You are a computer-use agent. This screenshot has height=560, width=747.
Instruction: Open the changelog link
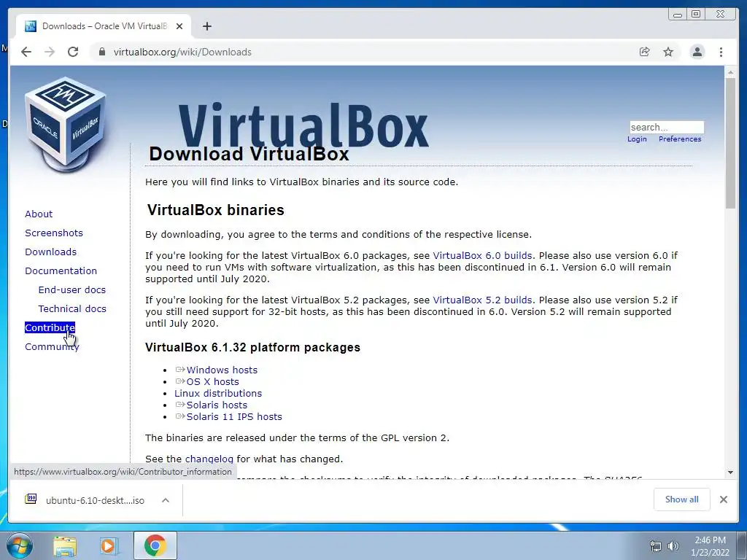tap(209, 459)
